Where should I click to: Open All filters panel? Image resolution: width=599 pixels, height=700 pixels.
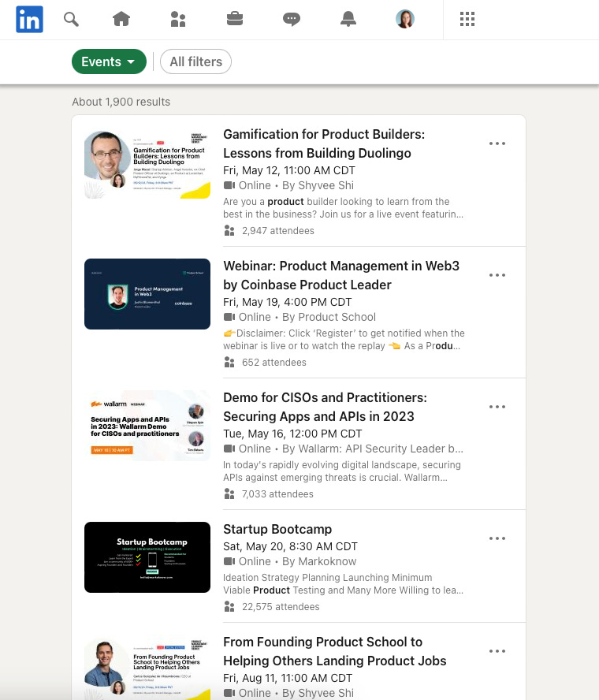click(x=195, y=61)
